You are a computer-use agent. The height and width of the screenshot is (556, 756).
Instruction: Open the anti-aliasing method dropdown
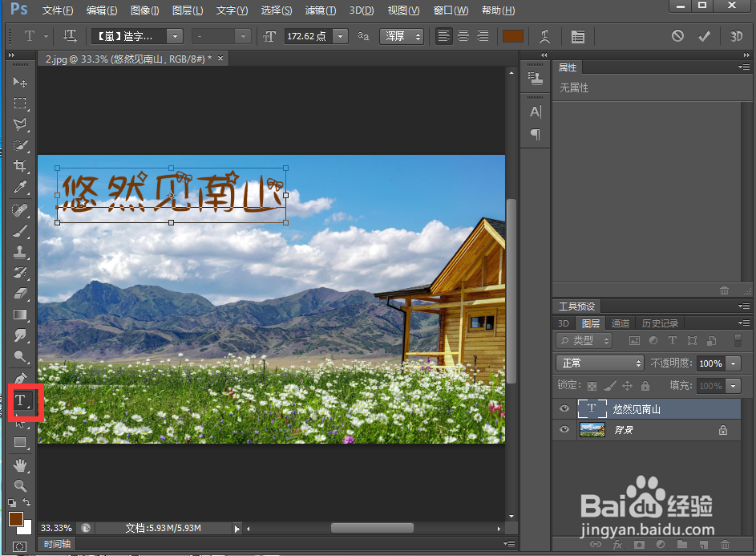click(401, 36)
